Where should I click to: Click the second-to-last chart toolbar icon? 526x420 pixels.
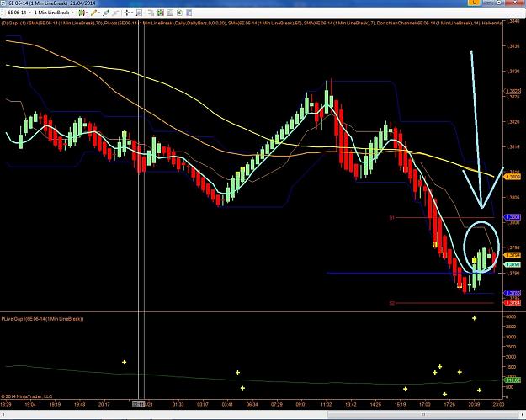click(x=180, y=13)
